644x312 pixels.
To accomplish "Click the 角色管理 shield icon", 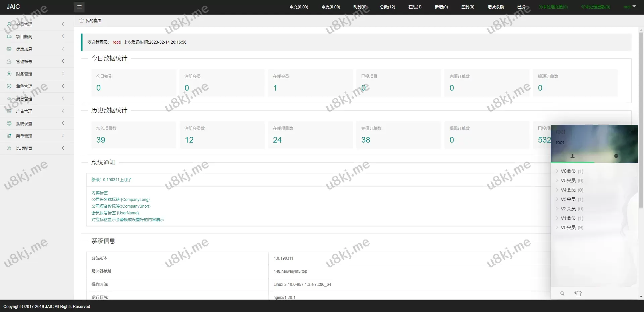I will [x=9, y=86].
